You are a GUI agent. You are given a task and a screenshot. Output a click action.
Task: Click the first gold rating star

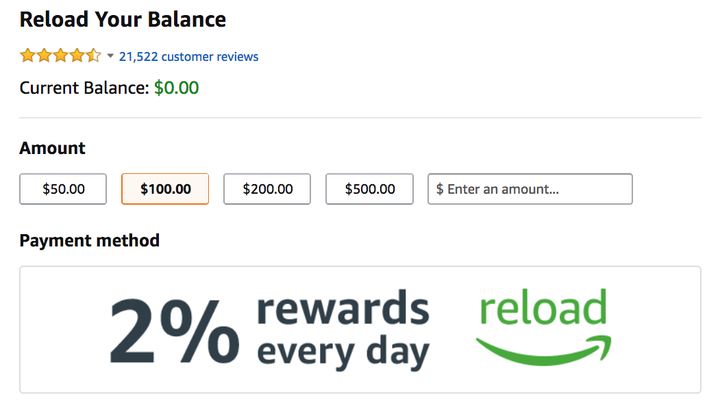[x=28, y=56]
